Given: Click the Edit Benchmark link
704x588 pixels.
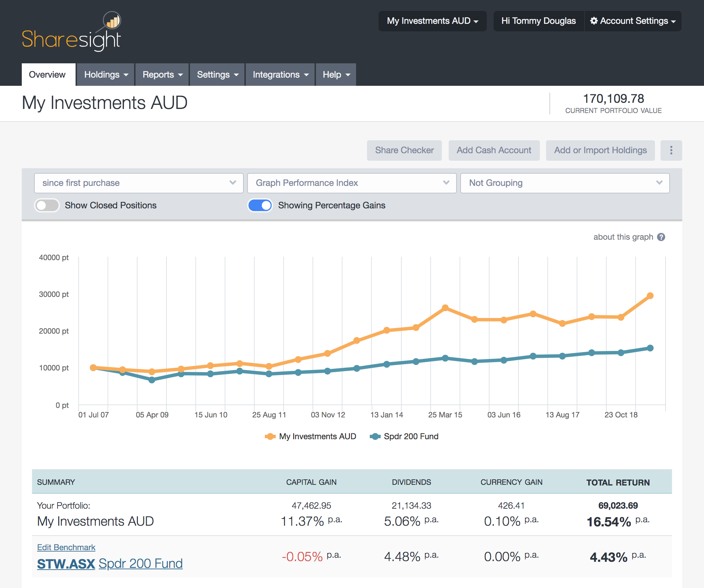Looking at the screenshot, I should point(66,547).
